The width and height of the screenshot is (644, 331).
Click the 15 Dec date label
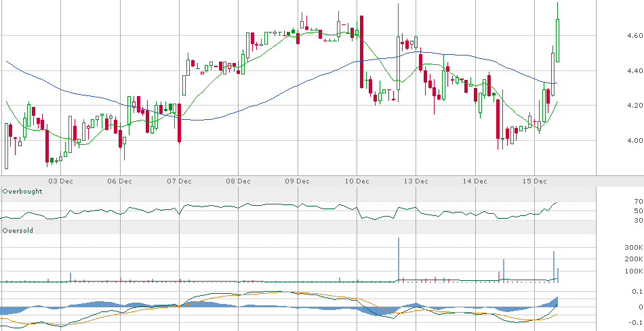click(534, 181)
